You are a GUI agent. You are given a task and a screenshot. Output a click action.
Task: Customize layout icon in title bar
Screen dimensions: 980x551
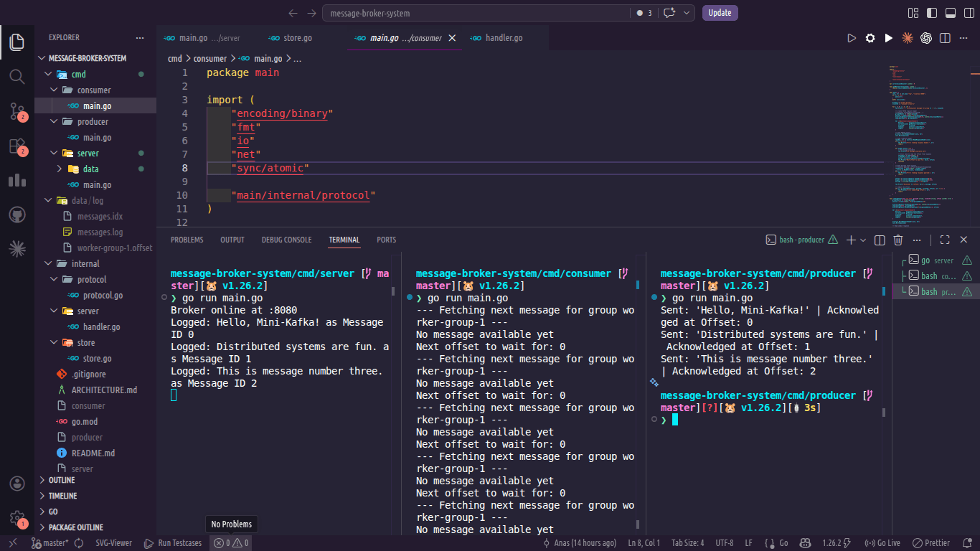pos(913,13)
